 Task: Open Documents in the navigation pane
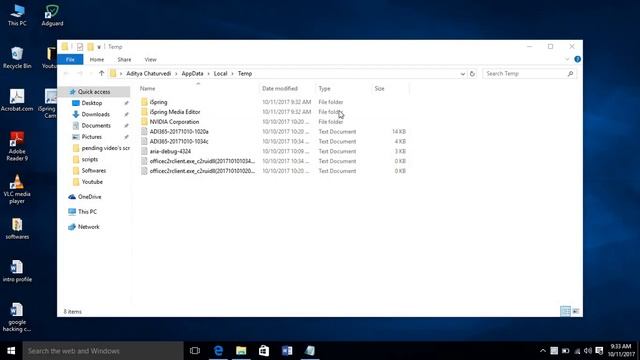96,126
